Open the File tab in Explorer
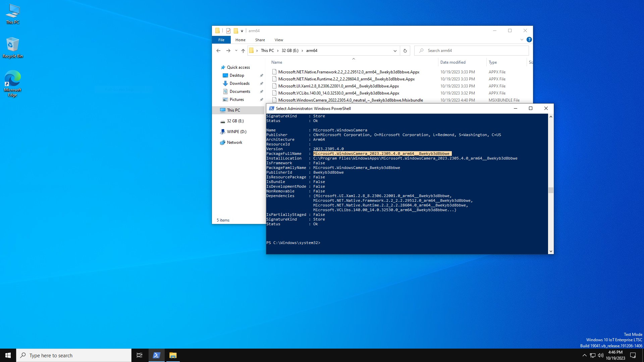Screen dimensions: 644x362 [x=221, y=40]
